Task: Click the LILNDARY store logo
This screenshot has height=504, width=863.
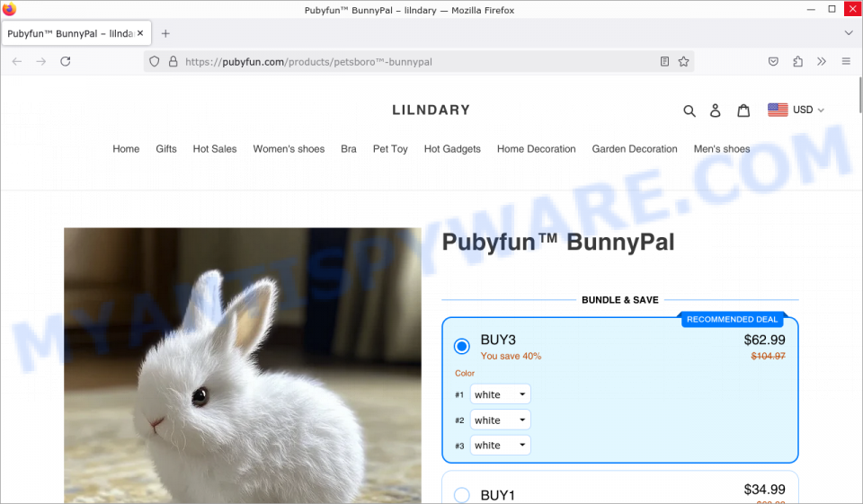Action: coord(431,110)
